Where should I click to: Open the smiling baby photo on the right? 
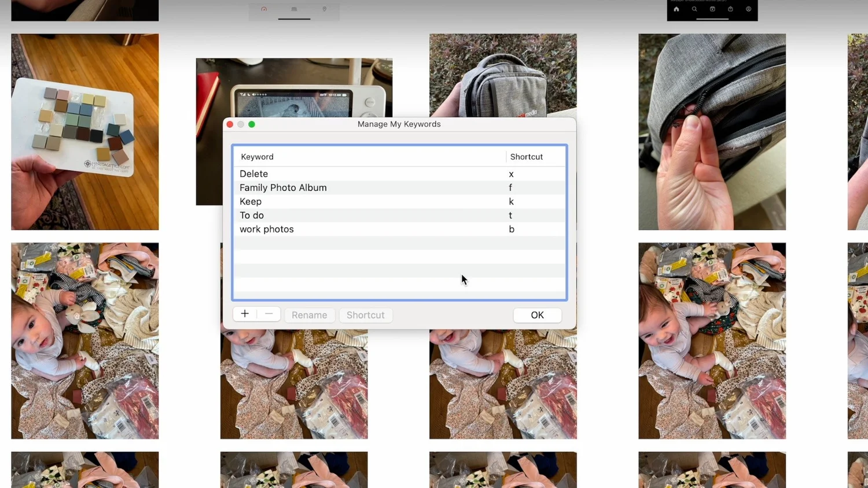point(712,340)
